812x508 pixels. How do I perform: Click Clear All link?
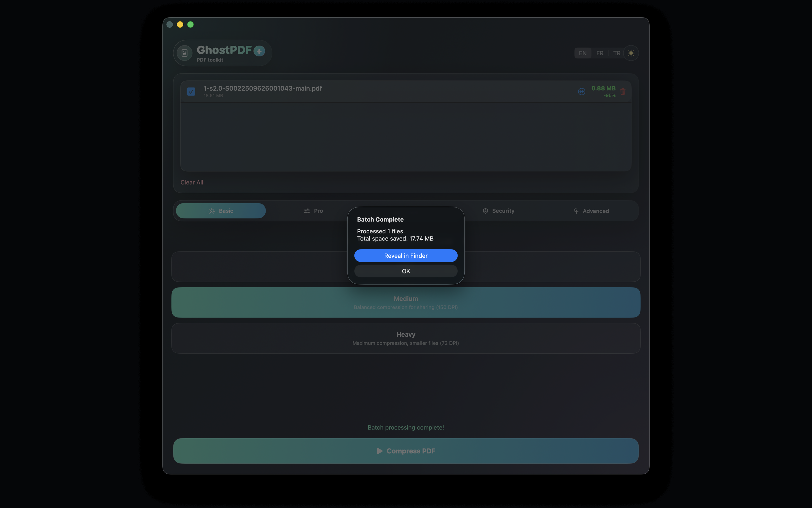point(192,182)
